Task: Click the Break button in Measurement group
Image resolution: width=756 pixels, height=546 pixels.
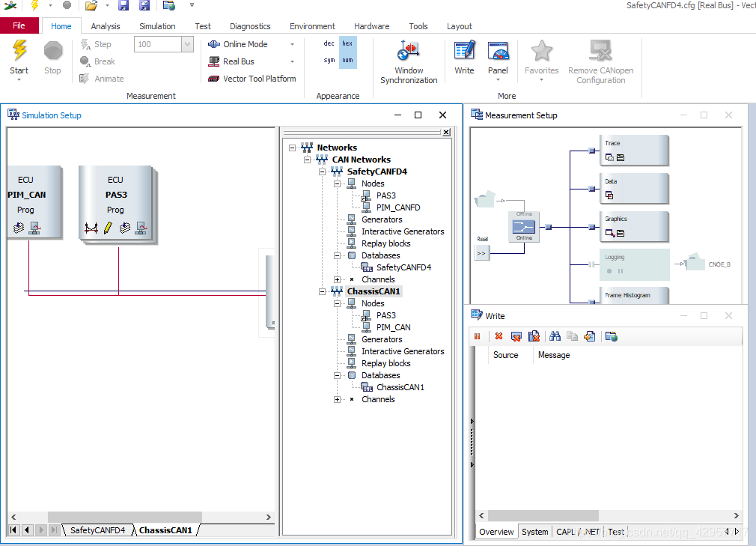Action: [x=97, y=61]
